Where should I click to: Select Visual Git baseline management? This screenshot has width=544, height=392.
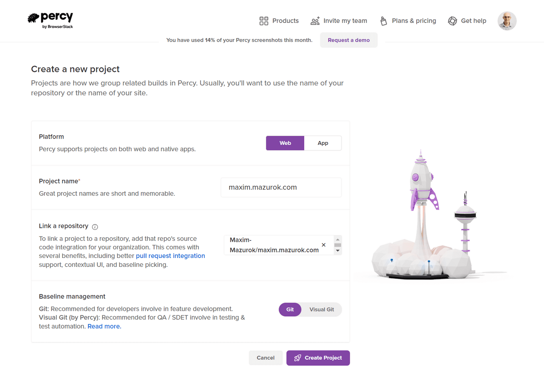[x=321, y=309]
